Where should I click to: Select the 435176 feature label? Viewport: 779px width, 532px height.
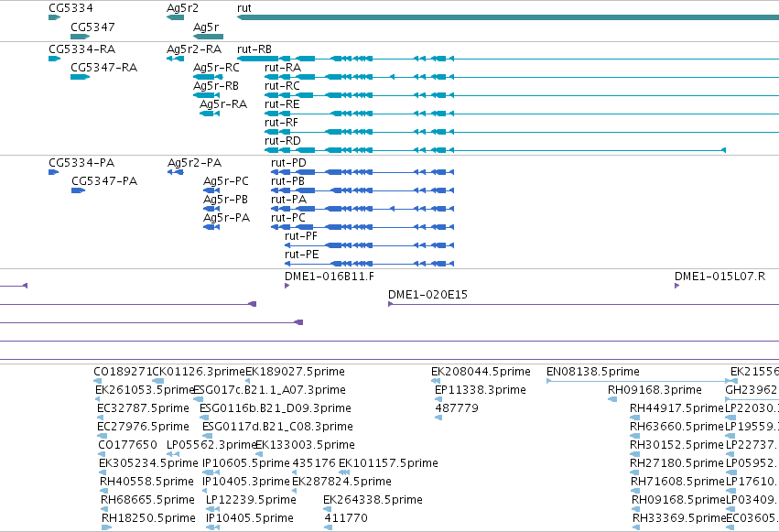[x=314, y=463]
